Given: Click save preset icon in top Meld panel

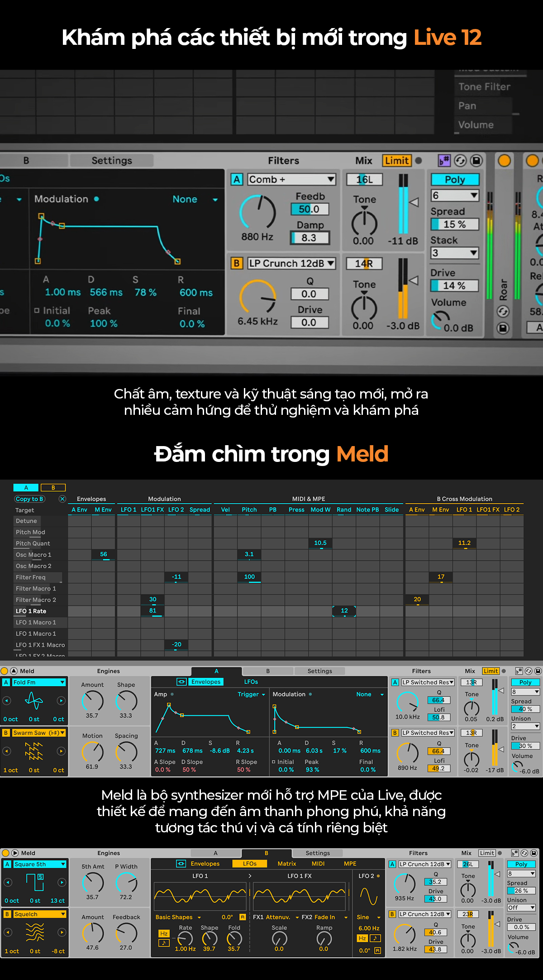Looking at the screenshot, I should point(476,161).
